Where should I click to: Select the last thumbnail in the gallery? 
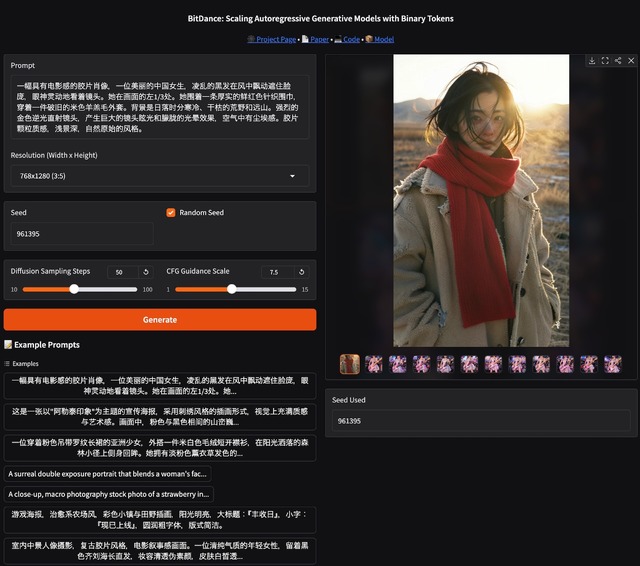point(612,364)
